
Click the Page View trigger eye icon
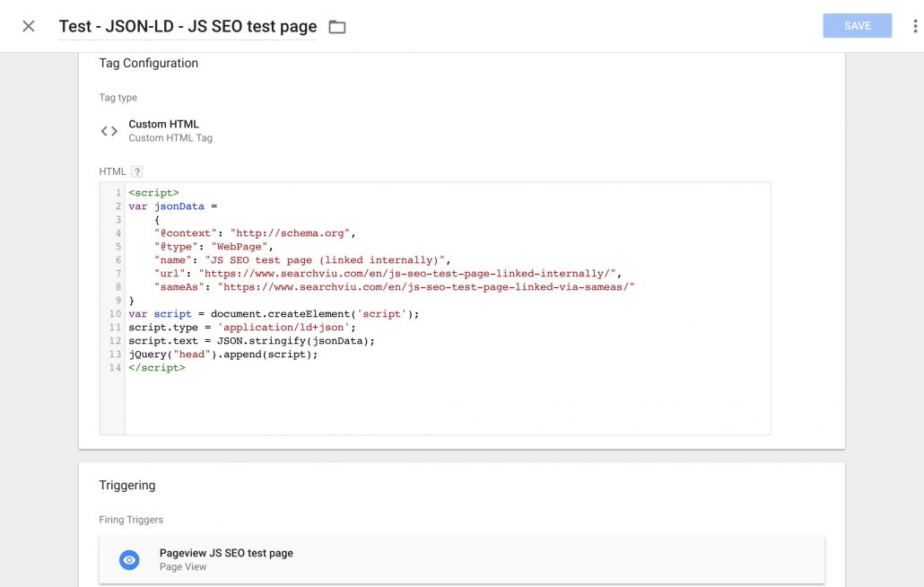pyautogui.click(x=128, y=559)
